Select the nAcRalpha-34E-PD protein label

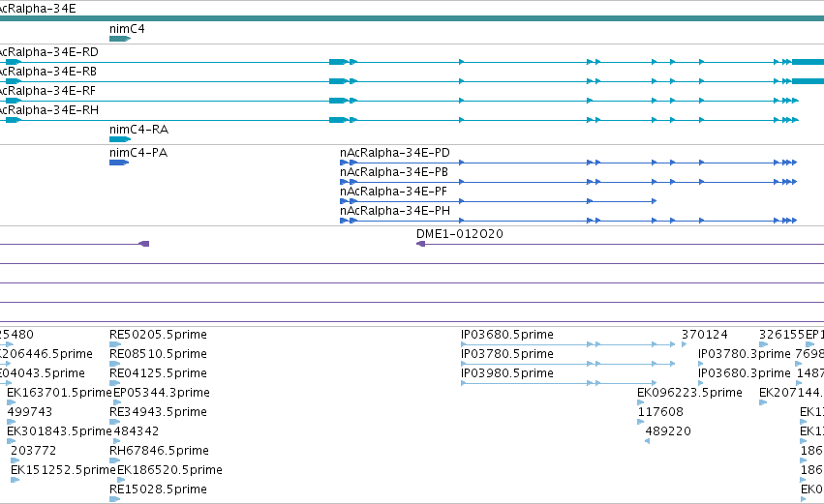point(395,153)
